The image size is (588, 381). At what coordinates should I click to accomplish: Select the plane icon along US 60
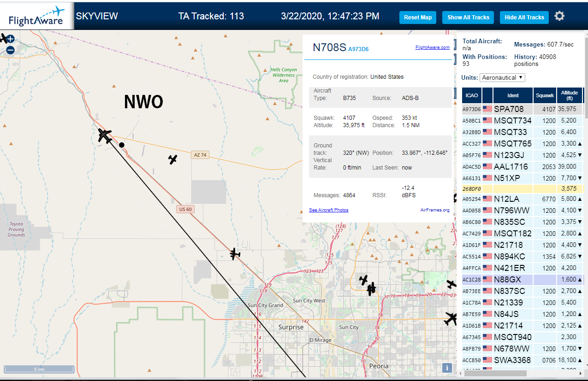pyautogui.click(x=235, y=254)
